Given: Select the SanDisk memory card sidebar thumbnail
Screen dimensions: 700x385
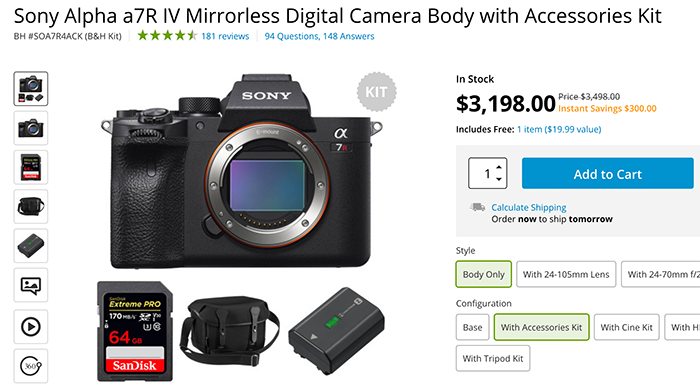Looking at the screenshot, I should pyautogui.click(x=31, y=167).
